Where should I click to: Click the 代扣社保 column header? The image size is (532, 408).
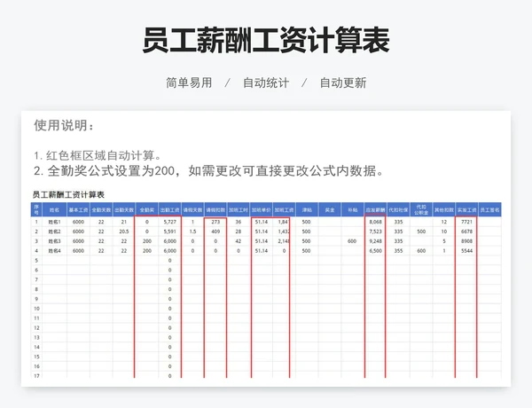coord(398,210)
